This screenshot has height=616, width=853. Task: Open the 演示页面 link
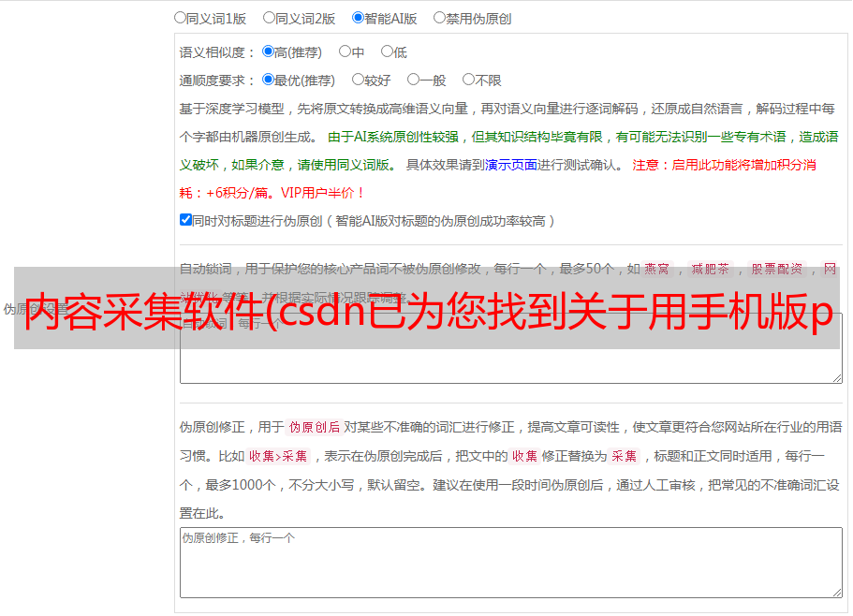[511, 165]
